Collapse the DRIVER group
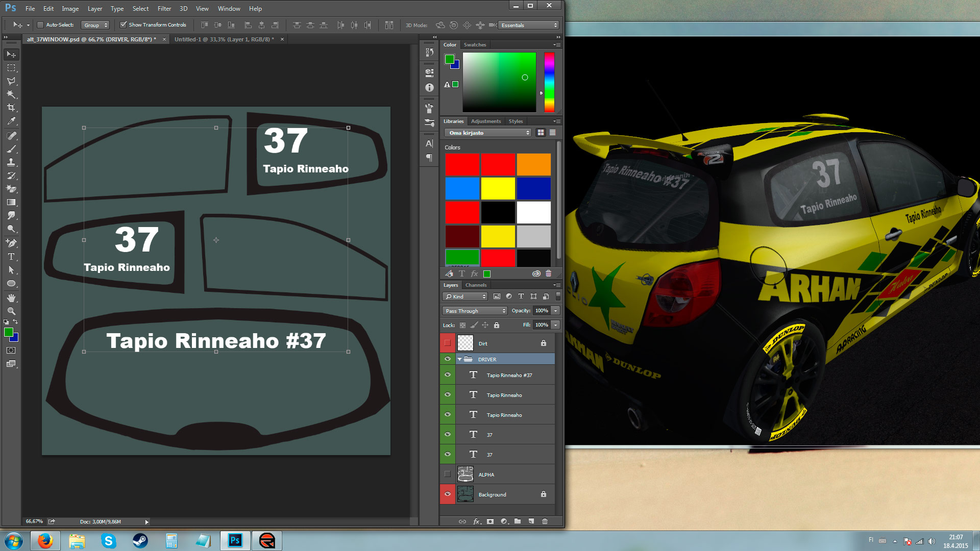This screenshot has width=980, height=551. tap(459, 359)
